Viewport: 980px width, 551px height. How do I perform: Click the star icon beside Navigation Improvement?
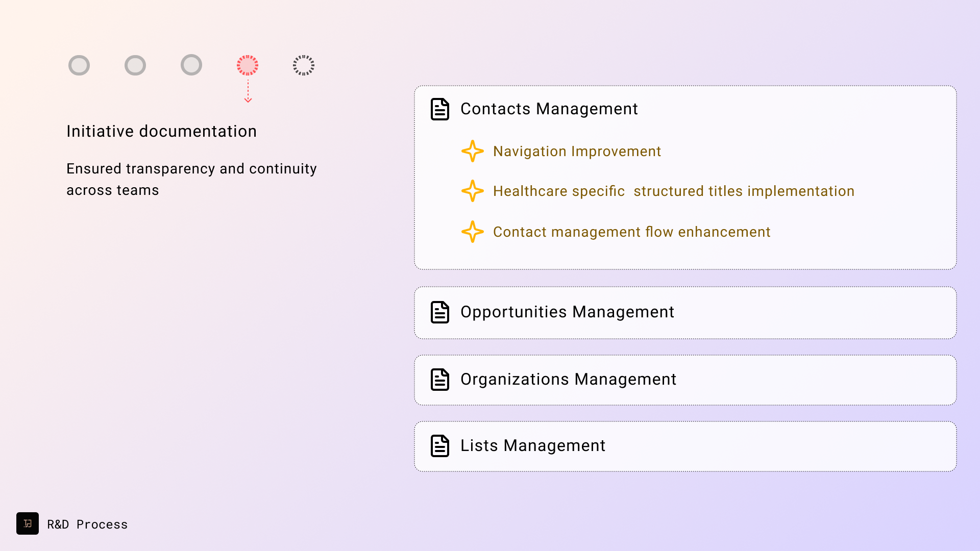(472, 152)
